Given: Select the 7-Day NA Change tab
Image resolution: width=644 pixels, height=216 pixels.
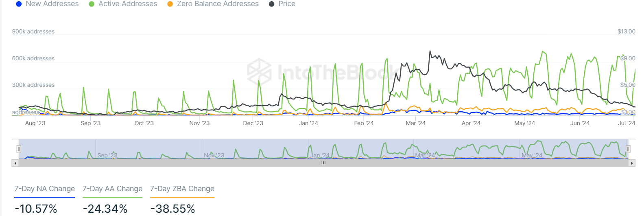Looking at the screenshot, I should 45,189.
